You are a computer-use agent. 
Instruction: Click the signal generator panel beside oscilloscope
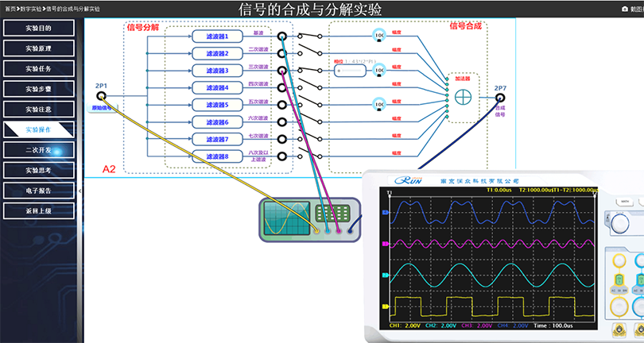tap(330, 214)
